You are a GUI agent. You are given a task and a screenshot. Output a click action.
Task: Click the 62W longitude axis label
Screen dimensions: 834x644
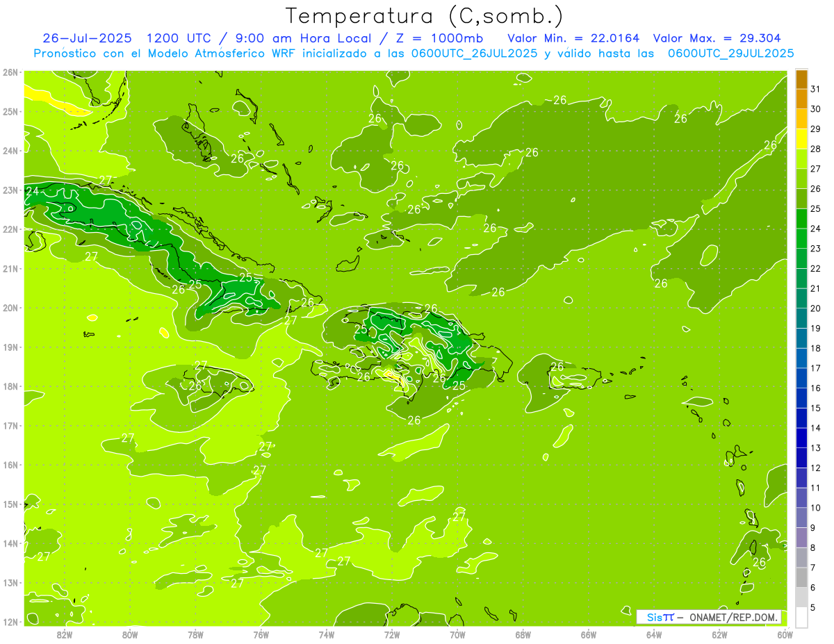(x=719, y=634)
